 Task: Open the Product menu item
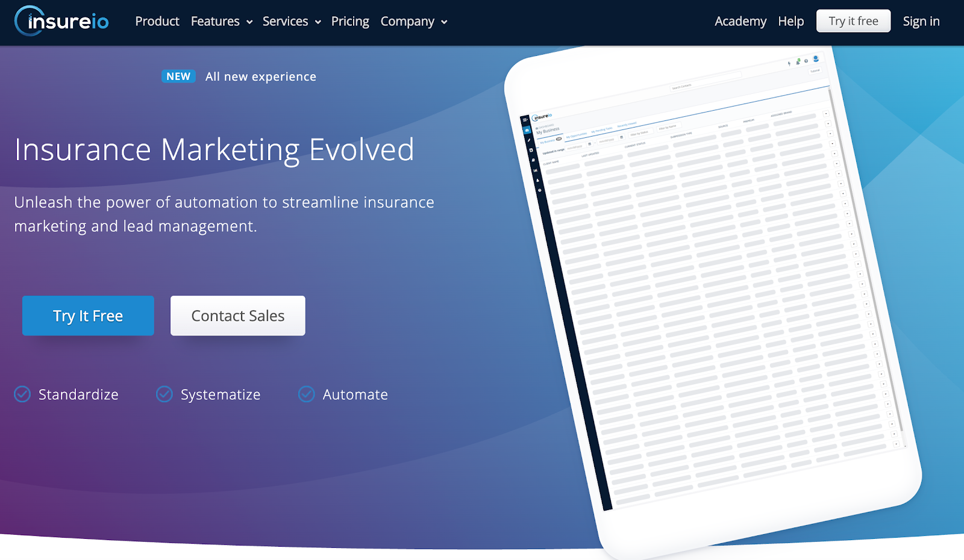tap(157, 21)
